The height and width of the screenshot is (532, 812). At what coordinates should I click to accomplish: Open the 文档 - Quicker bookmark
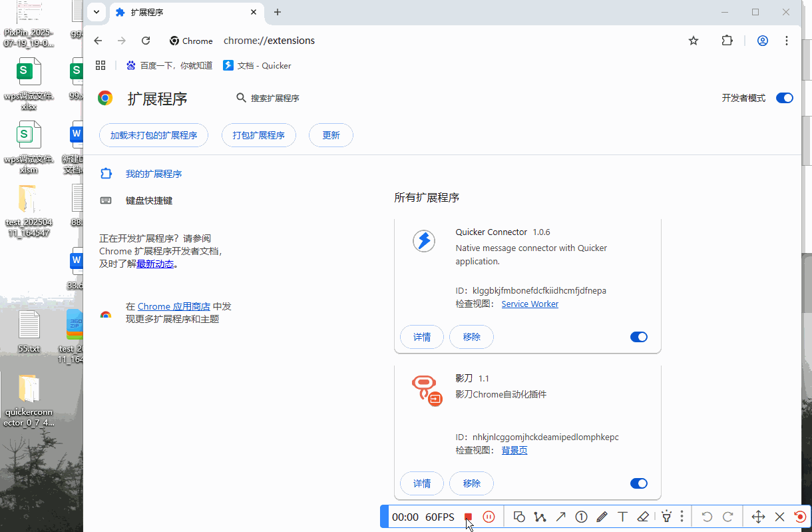pyautogui.click(x=257, y=65)
